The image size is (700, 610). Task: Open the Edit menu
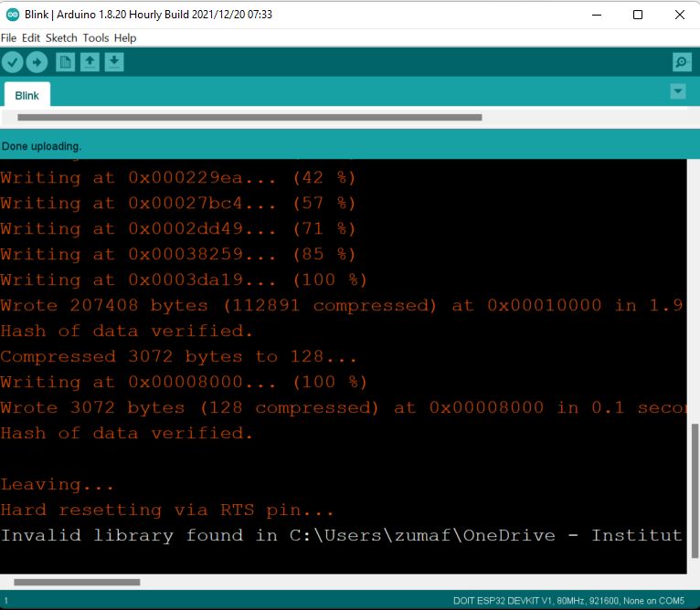click(x=31, y=38)
